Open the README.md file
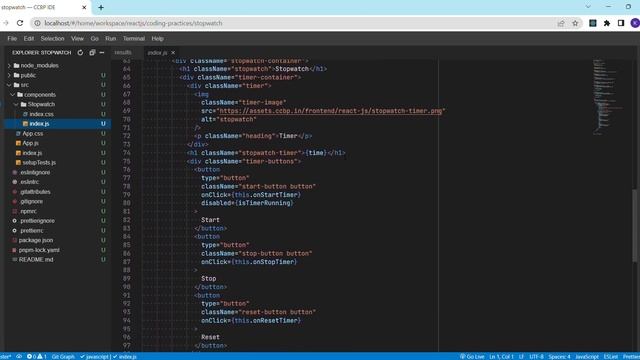 (36, 260)
